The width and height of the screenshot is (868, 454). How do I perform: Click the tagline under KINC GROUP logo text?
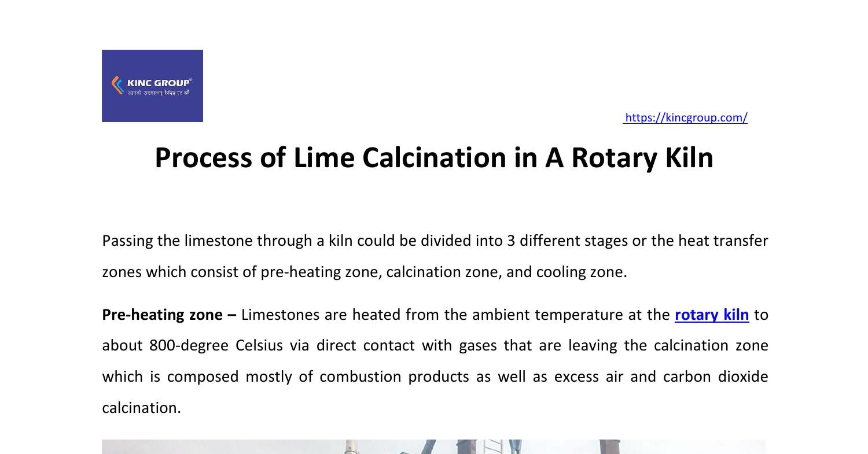coord(159,93)
